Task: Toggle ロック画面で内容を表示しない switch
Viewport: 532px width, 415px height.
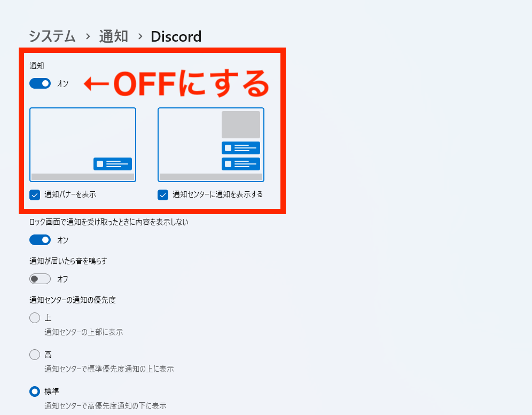Action: click(40, 240)
